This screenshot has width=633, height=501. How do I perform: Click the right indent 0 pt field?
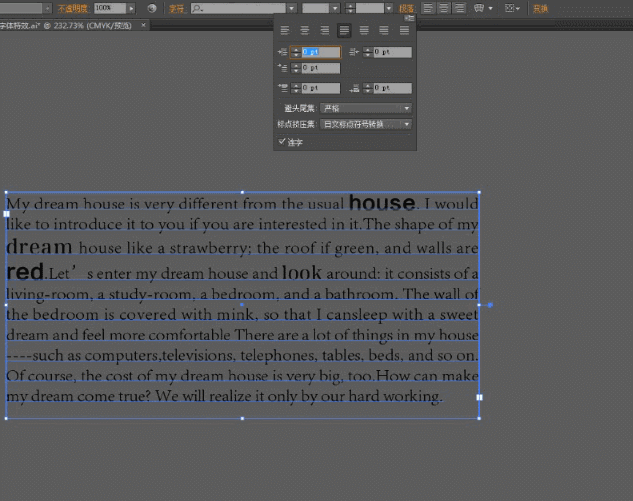(x=392, y=52)
